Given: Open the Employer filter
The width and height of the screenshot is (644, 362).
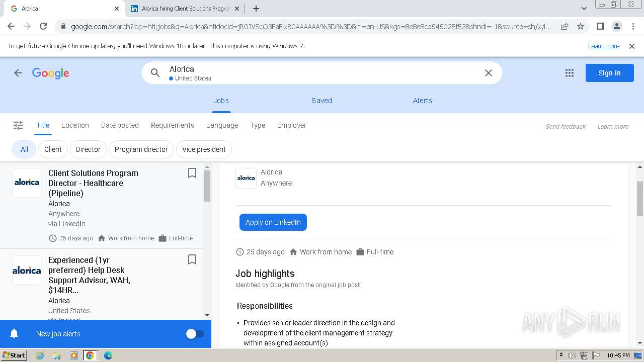Looking at the screenshot, I should click(292, 125).
